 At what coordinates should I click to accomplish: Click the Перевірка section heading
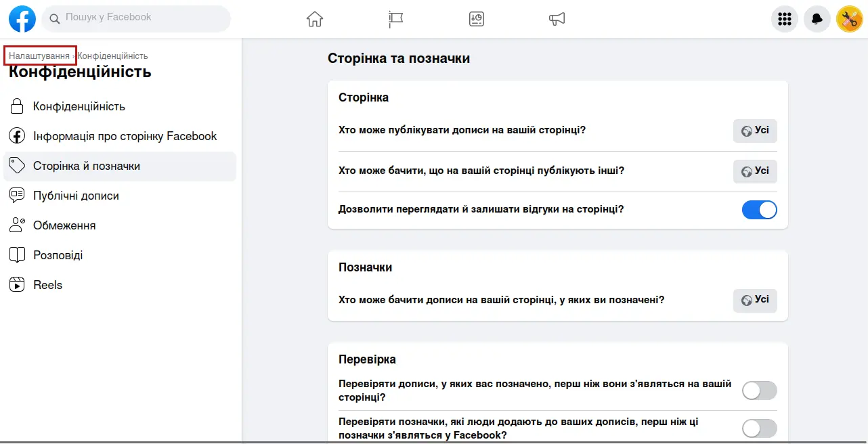[x=367, y=359]
